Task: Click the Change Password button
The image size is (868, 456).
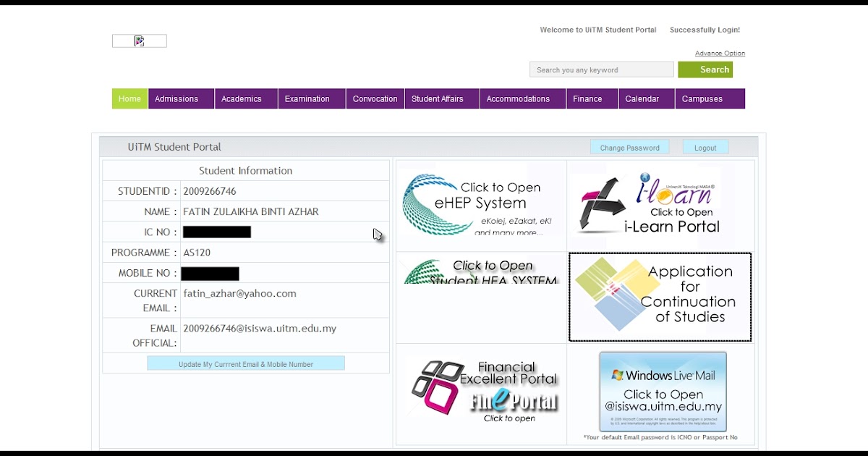Action: point(630,148)
